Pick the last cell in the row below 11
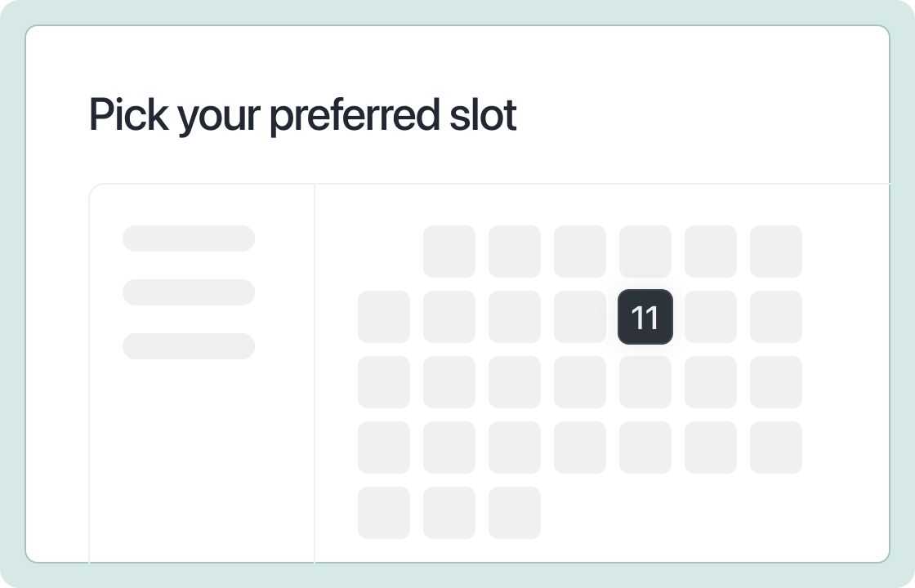The width and height of the screenshot is (915, 588). 776,382
